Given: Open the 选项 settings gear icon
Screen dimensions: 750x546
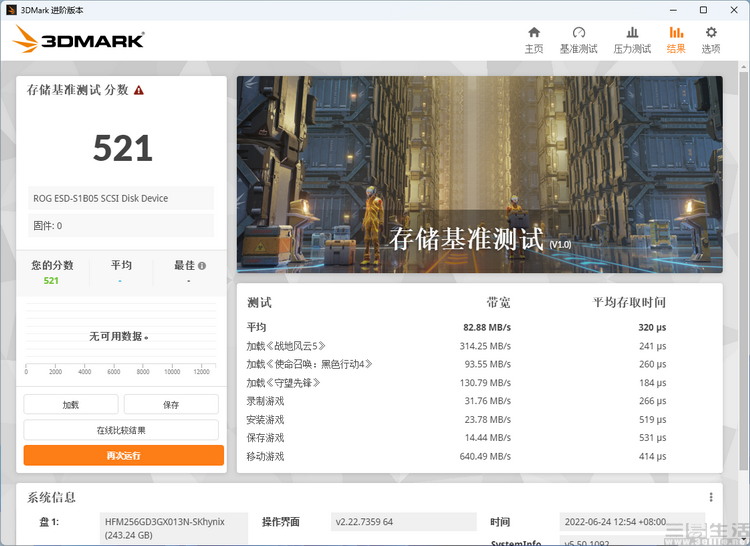Looking at the screenshot, I should point(711,33).
